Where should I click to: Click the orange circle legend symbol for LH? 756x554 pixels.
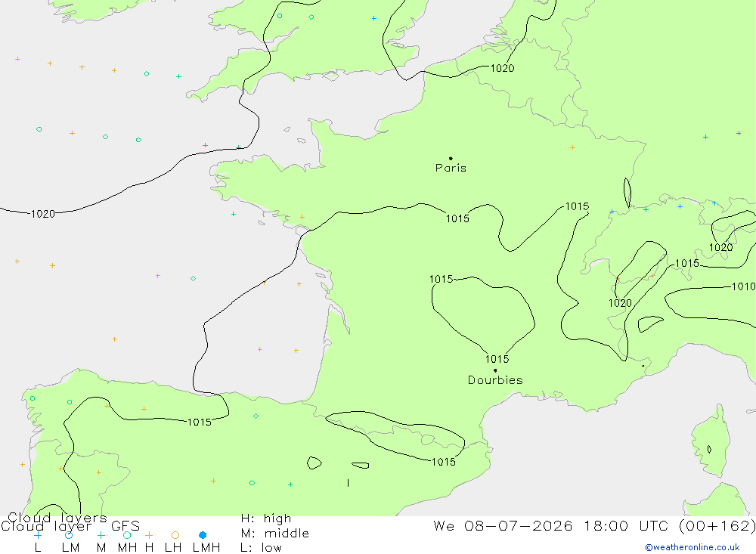tap(175, 535)
